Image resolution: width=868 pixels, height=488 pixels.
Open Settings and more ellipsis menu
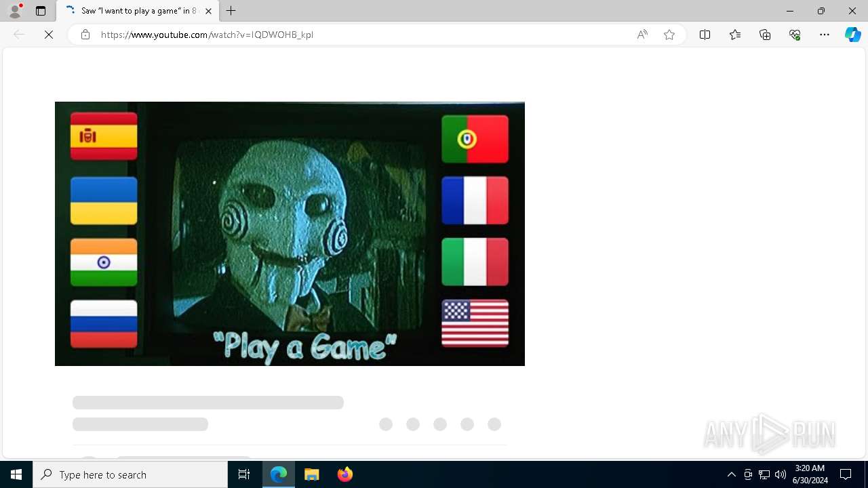[x=825, y=35]
